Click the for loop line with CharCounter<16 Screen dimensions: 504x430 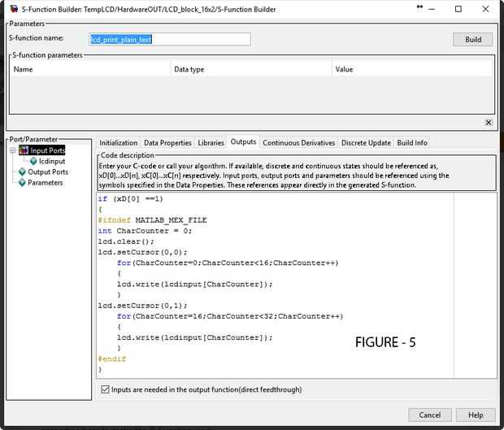tap(228, 263)
